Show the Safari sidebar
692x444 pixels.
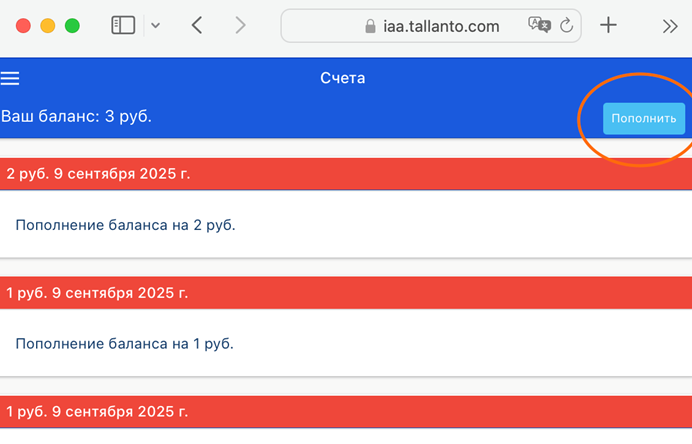pyautogui.click(x=122, y=26)
